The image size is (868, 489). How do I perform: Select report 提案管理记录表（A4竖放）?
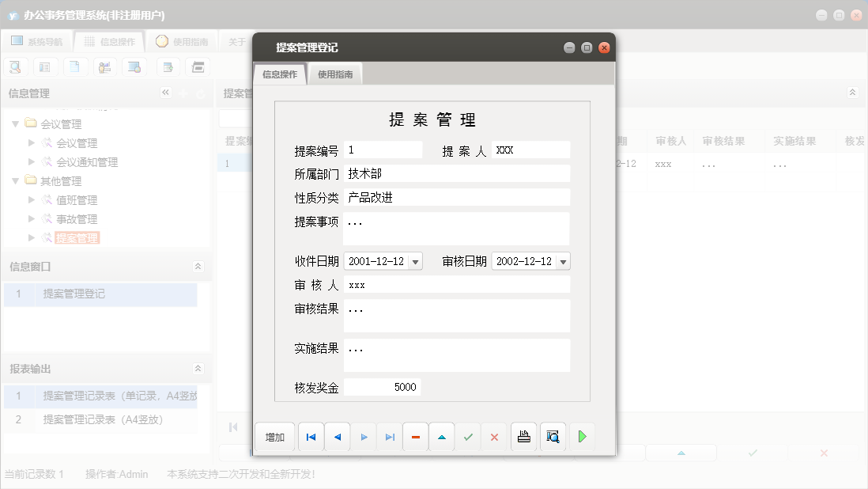(104, 420)
